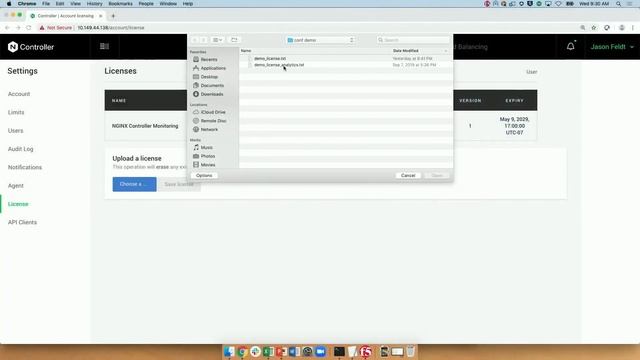
Task: Open the file dialog view options dropdown
Action: tap(218, 40)
